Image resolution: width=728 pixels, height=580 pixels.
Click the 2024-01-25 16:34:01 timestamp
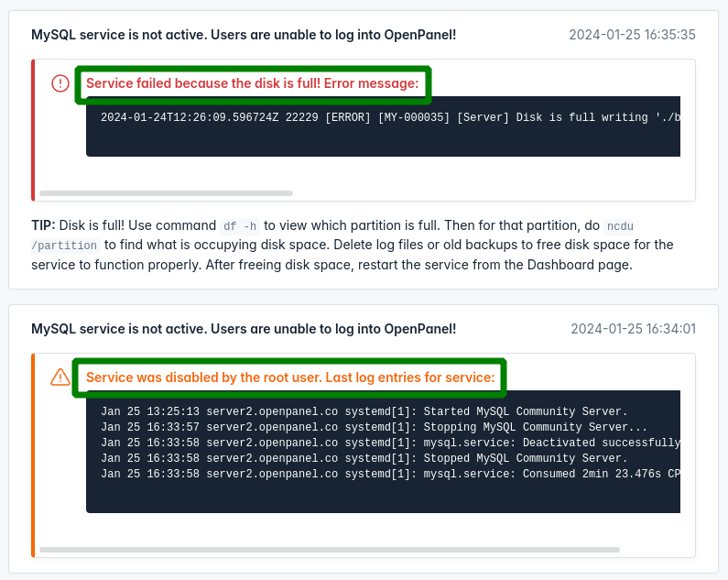(633, 328)
